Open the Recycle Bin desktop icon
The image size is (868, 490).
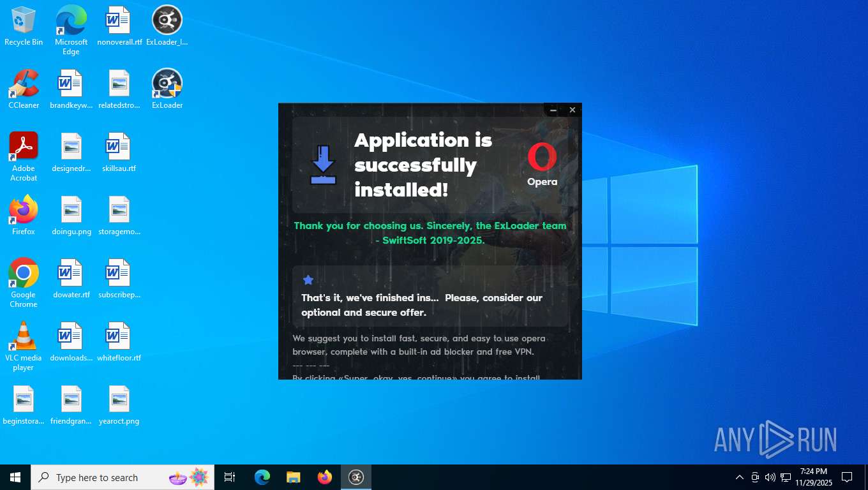[24, 26]
